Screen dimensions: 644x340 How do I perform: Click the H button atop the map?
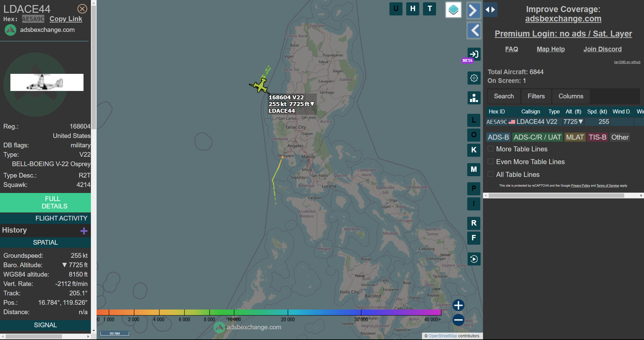point(413,9)
